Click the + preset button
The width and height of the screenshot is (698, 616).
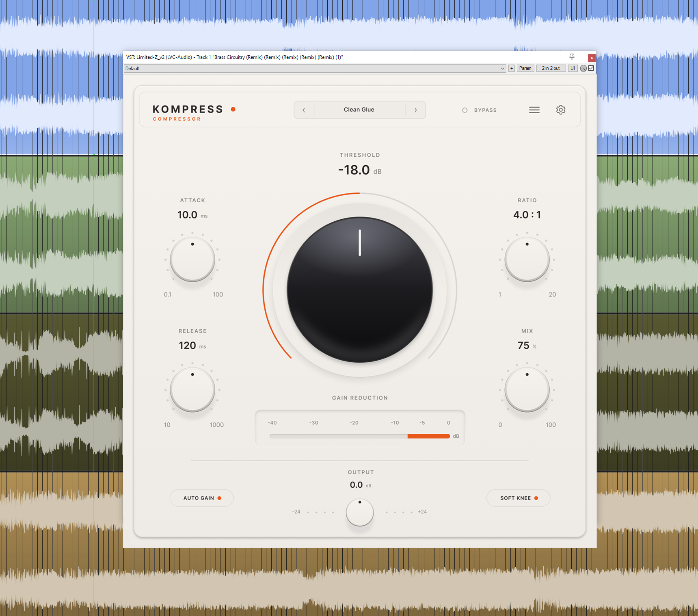point(512,68)
